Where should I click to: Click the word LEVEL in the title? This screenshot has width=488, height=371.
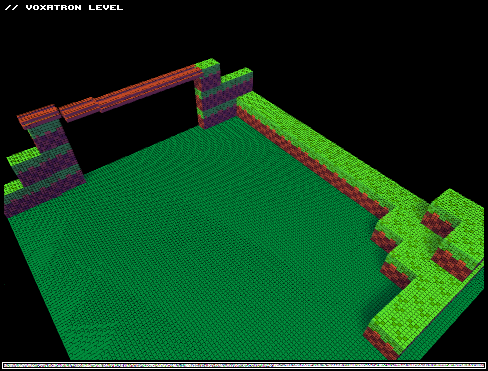(x=106, y=8)
